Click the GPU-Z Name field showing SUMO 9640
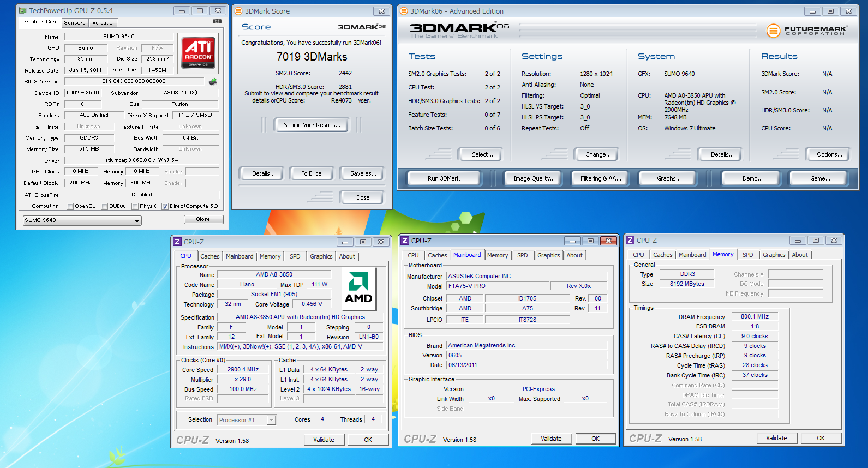Viewport: 868px width, 468px height. (119, 37)
